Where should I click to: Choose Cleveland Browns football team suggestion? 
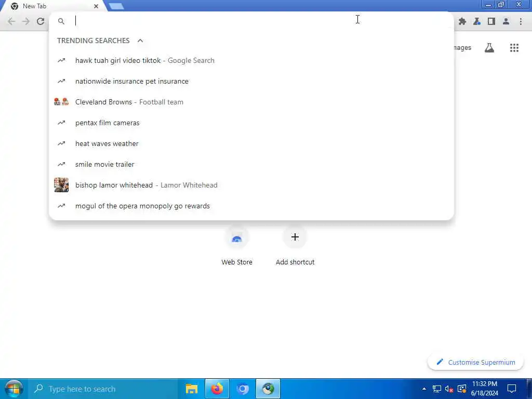coord(251,102)
